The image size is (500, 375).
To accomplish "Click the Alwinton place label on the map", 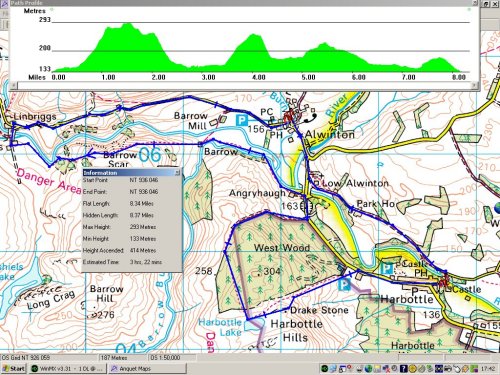I will click(x=330, y=135).
